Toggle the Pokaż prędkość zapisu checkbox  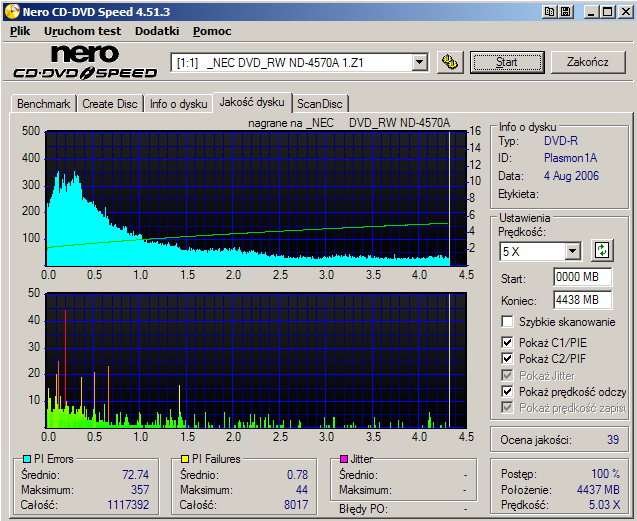[x=507, y=407]
